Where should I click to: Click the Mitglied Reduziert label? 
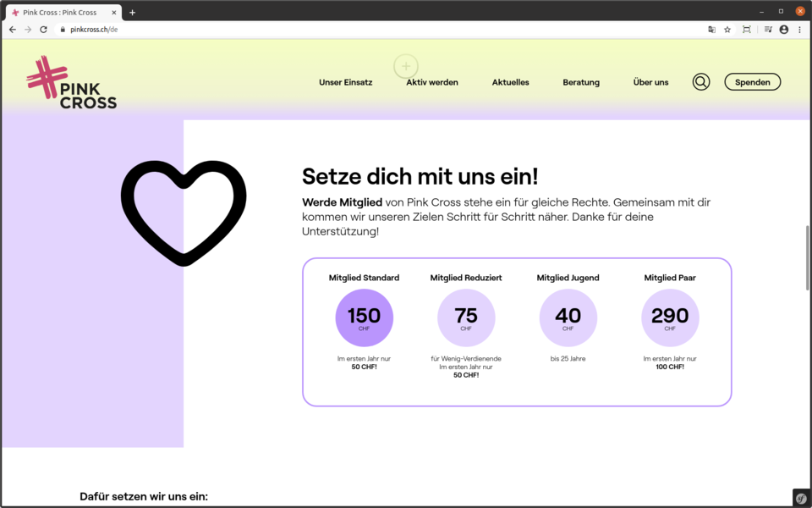466,278
